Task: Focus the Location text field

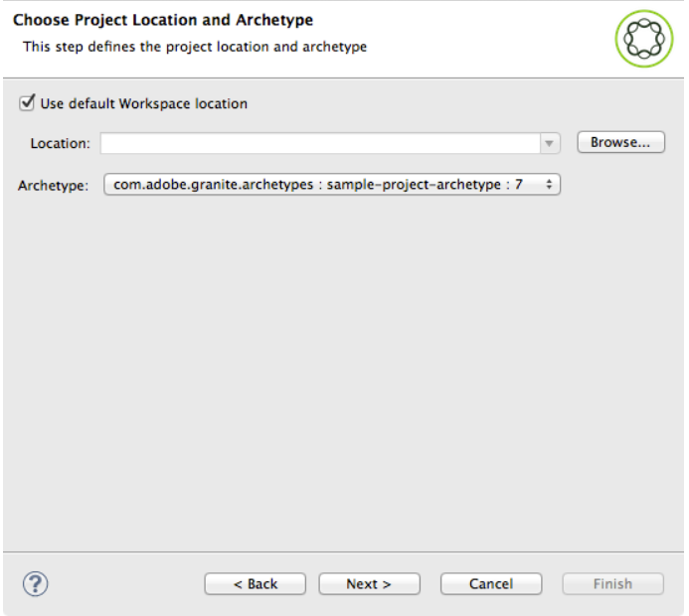Action: [x=320, y=143]
